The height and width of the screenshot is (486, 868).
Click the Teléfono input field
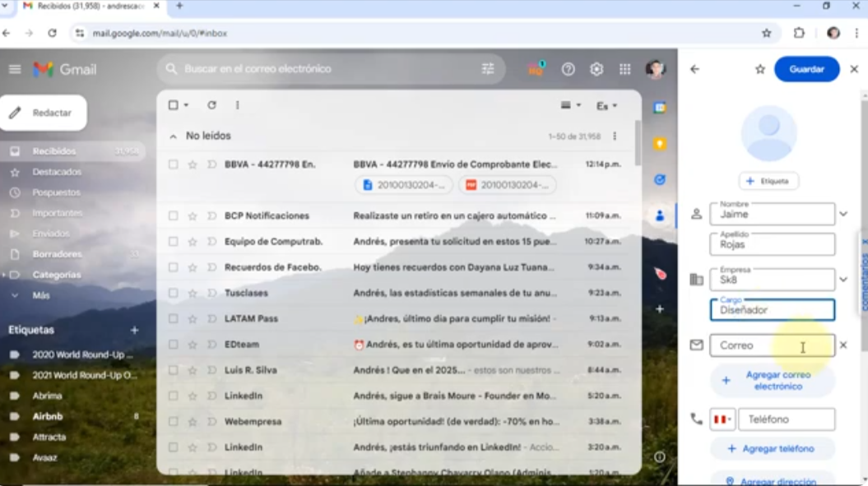787,419
